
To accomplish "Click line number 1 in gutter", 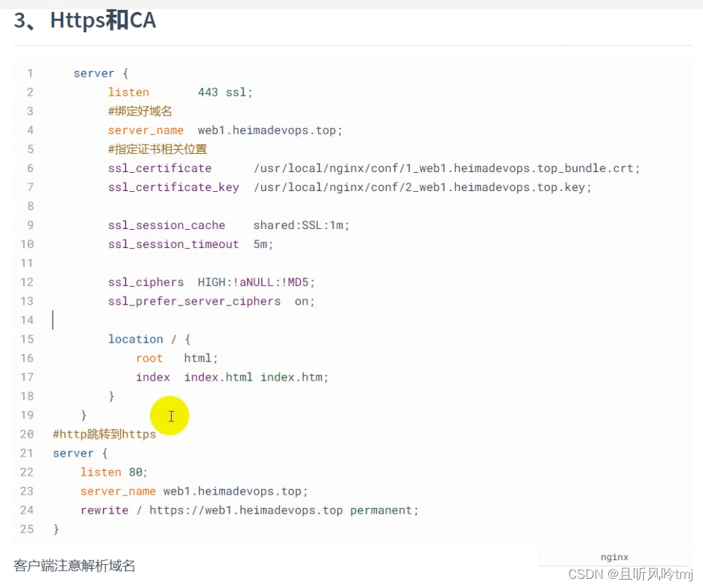I will pyautogui.click(x=30, y=73).
